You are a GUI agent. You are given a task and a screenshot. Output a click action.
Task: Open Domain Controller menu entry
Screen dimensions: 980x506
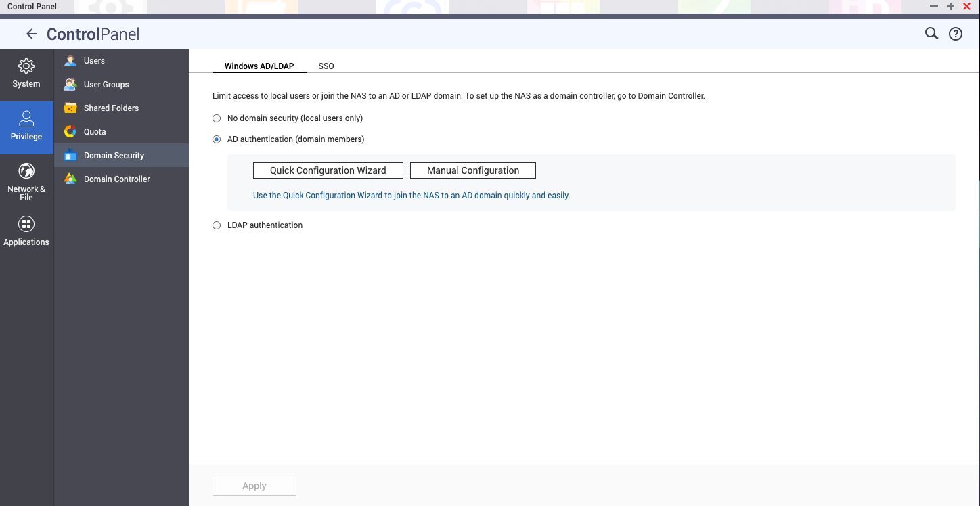pos(122,179)
